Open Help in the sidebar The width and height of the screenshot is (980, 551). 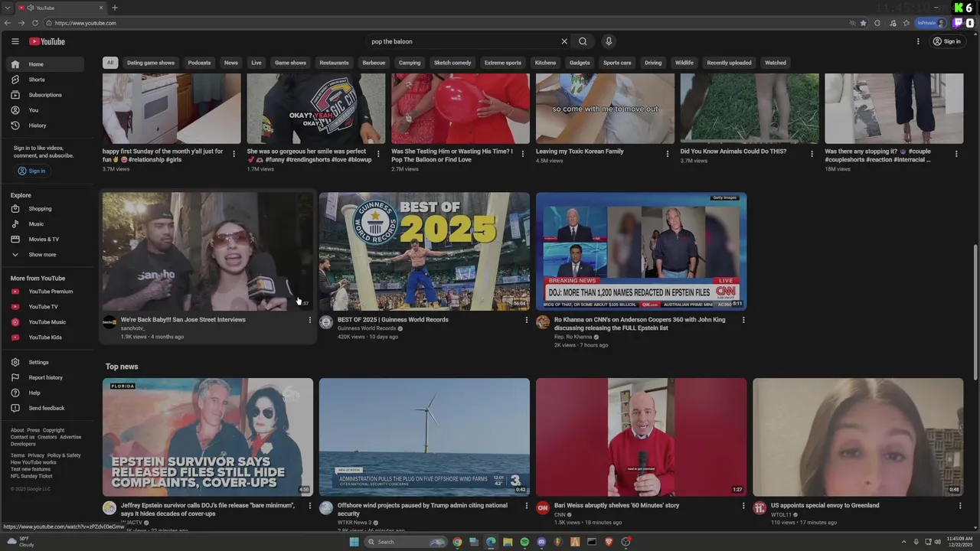46,393
